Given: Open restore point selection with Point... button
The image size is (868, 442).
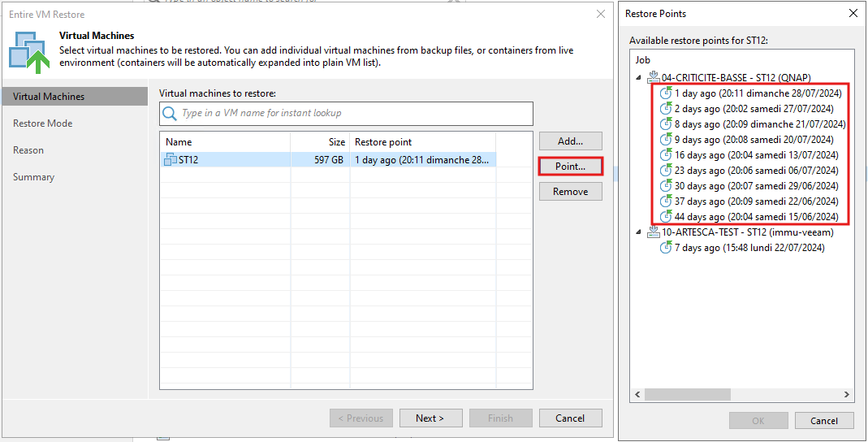Looking at the screenshot, I should click(570, 167).
